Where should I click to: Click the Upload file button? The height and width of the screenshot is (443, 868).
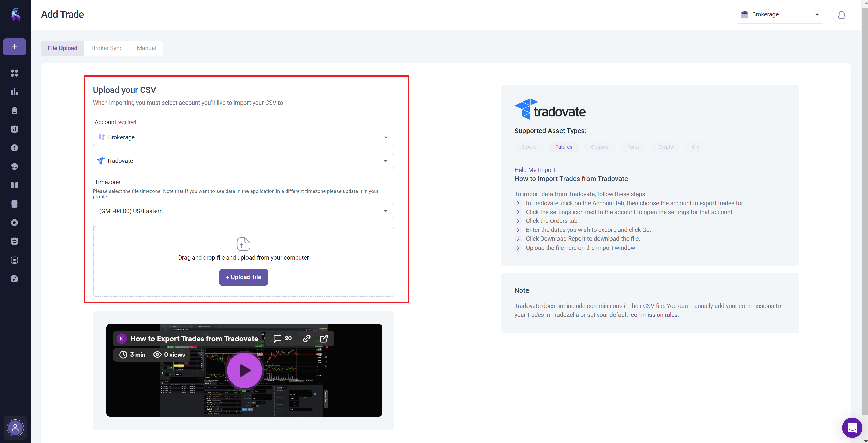[243, 277]
